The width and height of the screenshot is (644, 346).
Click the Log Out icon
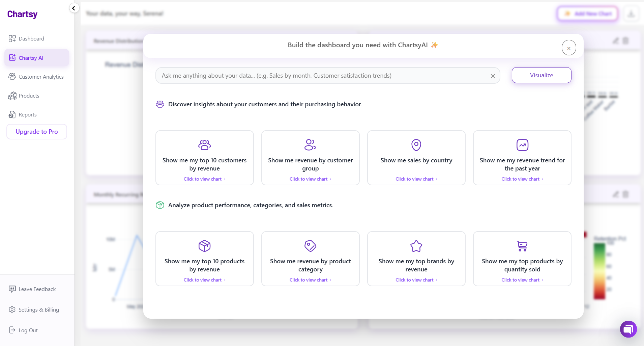(x=12, y=330)
